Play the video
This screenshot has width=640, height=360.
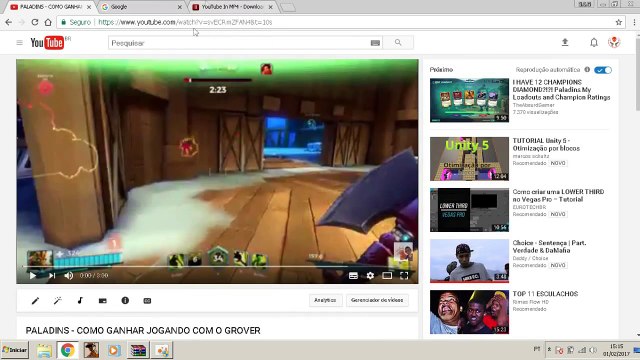[33, 276]
